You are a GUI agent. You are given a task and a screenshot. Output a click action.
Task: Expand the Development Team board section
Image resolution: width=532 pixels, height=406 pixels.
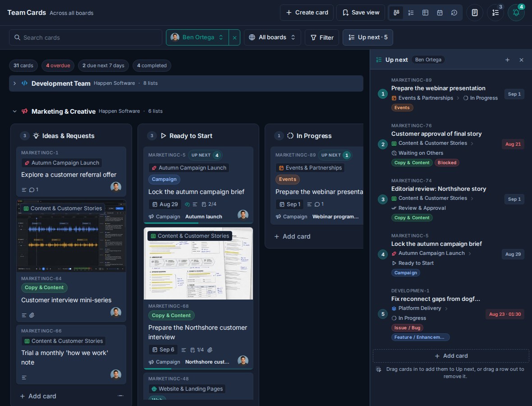coord(14,83)
